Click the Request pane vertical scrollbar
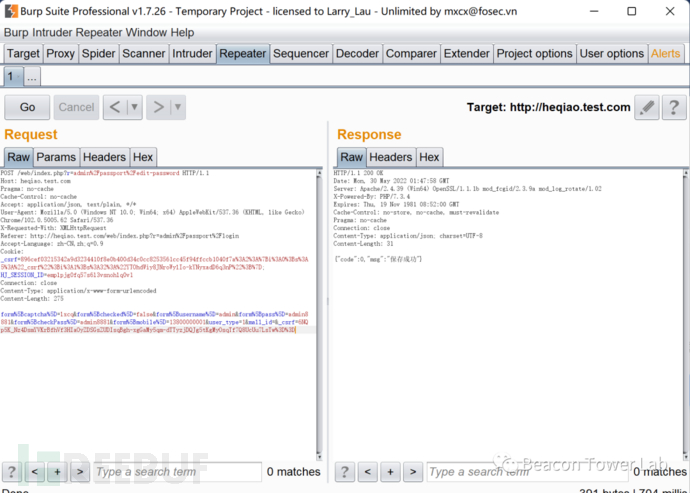 coord(319,315)
